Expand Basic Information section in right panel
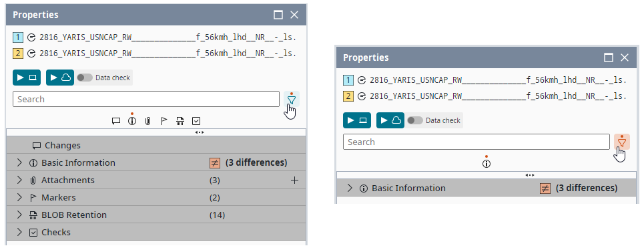The width and height of the screenshot is (644, 250). click(x=350, y=188)
